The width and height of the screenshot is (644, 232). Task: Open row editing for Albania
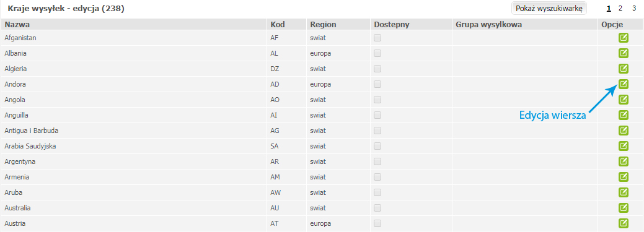(624, 53)
